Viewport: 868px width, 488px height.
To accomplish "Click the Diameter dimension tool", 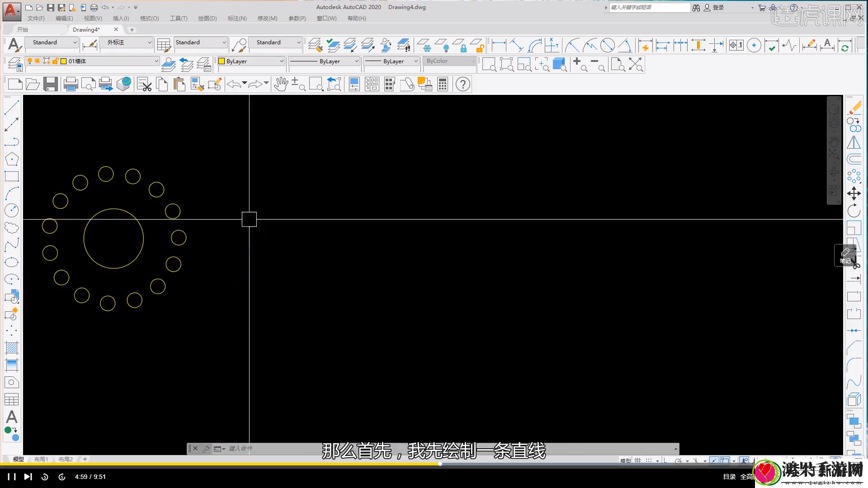I will 608,45.
